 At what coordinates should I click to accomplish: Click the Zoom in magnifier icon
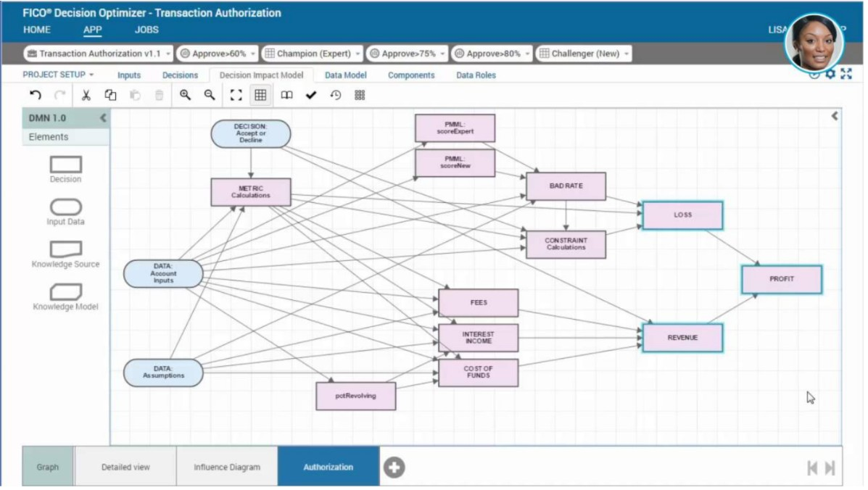pos(186,95)
